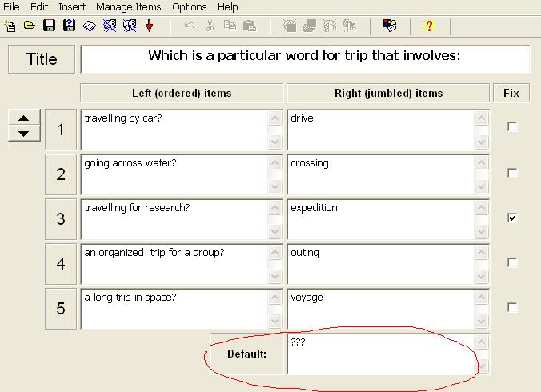Paste clipboard with toolbar paste icon

tap(250, 26)
